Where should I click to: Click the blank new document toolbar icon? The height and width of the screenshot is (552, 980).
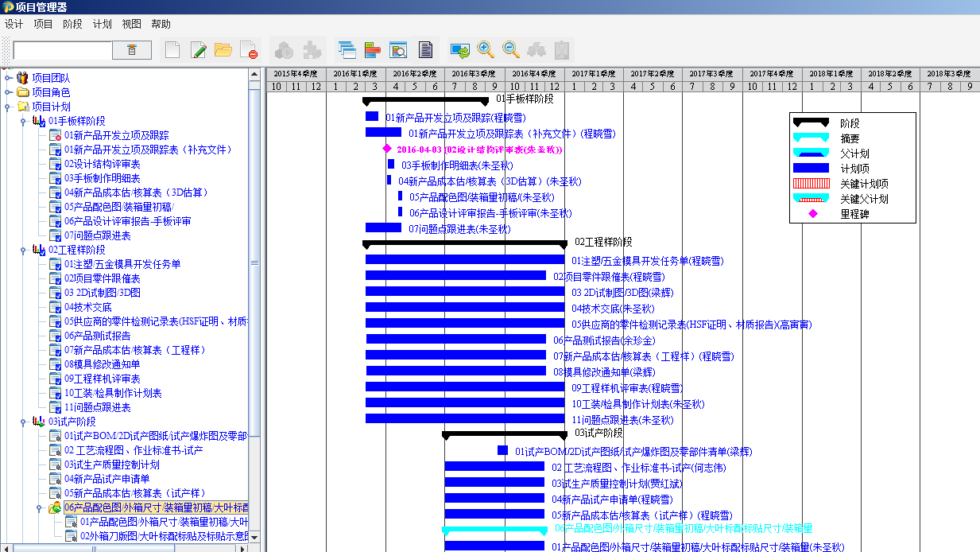tap(172, 50)
